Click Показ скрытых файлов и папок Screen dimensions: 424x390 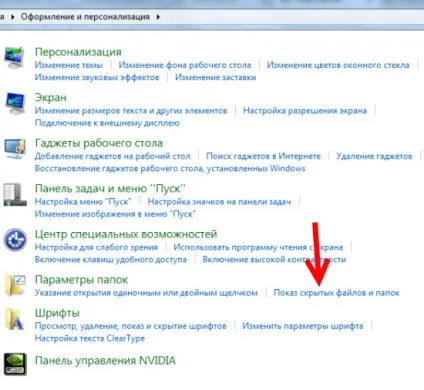(336, 293)
